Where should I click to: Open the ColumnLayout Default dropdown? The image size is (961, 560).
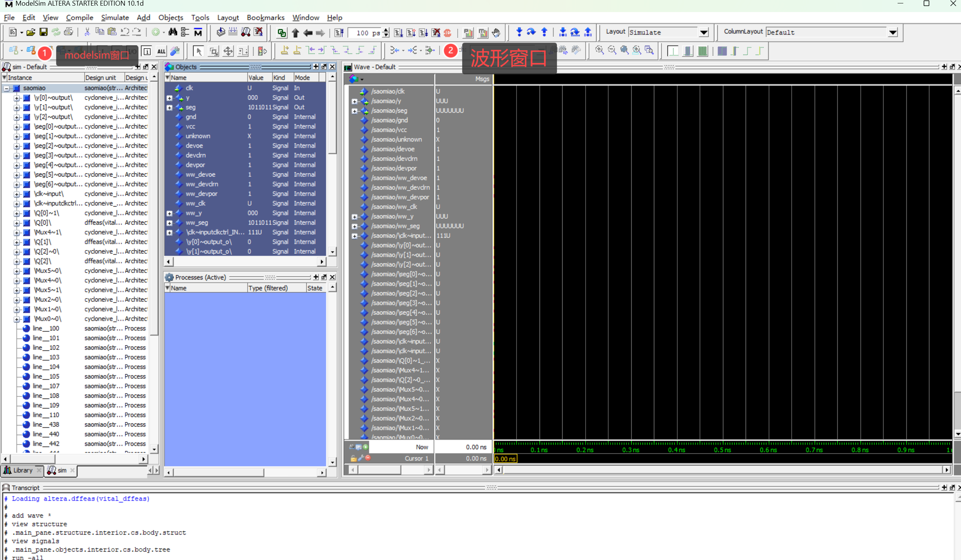892,32
